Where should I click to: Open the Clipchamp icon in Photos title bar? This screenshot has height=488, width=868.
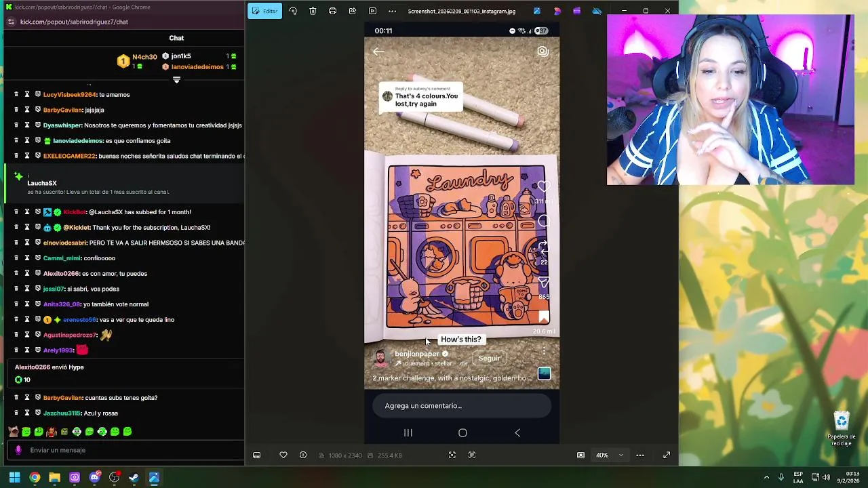[577, 11]
